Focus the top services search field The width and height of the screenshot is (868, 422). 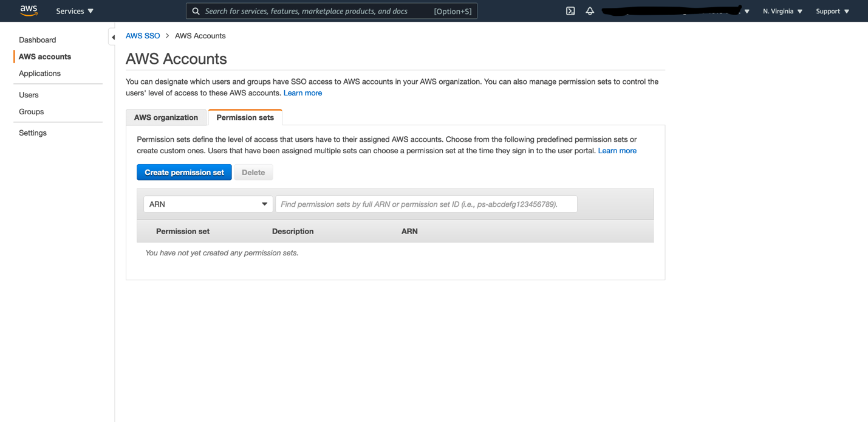tap(331, 11)
